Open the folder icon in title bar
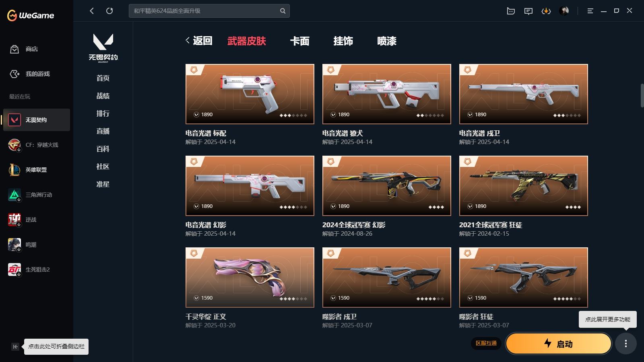Image resolution: width=644 pixels, height=362 pixels. pyautogui.click(x=511, y=11)
